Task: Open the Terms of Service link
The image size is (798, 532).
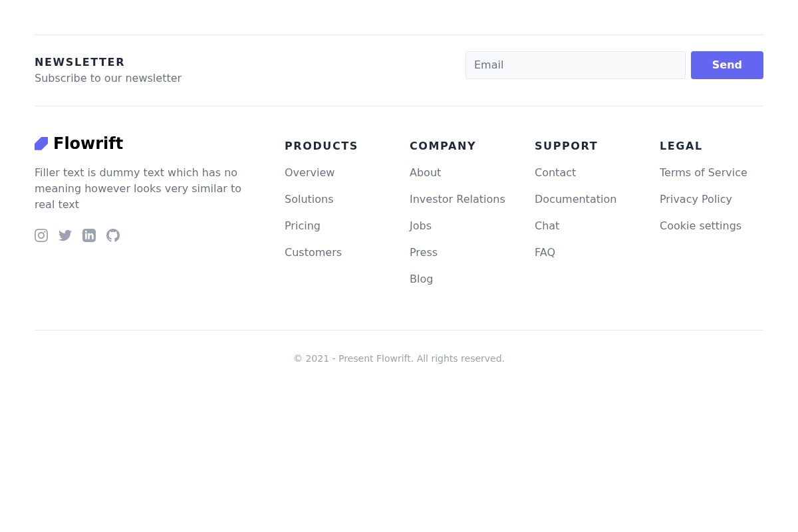Action: [703, 172]
